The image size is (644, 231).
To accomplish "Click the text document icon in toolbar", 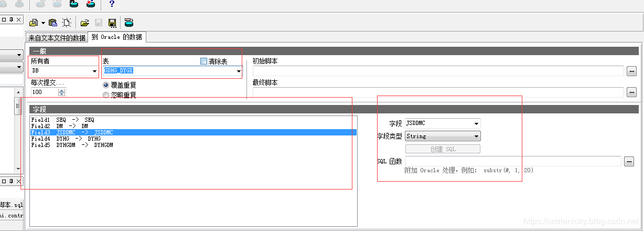I will [x=34, y=23].
